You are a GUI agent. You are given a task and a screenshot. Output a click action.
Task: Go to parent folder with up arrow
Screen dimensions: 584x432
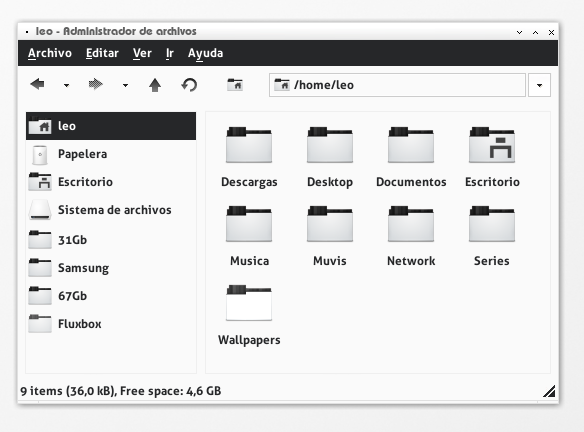click(155, 85)
